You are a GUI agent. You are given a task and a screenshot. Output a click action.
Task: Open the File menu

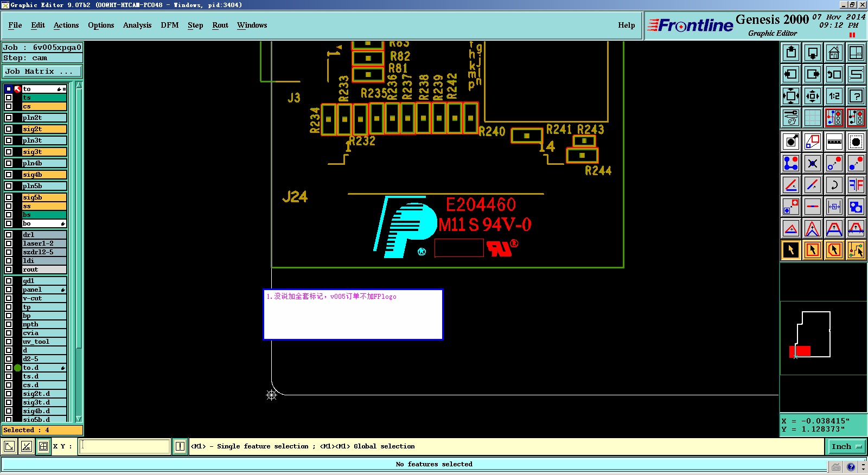click(15, 25)
